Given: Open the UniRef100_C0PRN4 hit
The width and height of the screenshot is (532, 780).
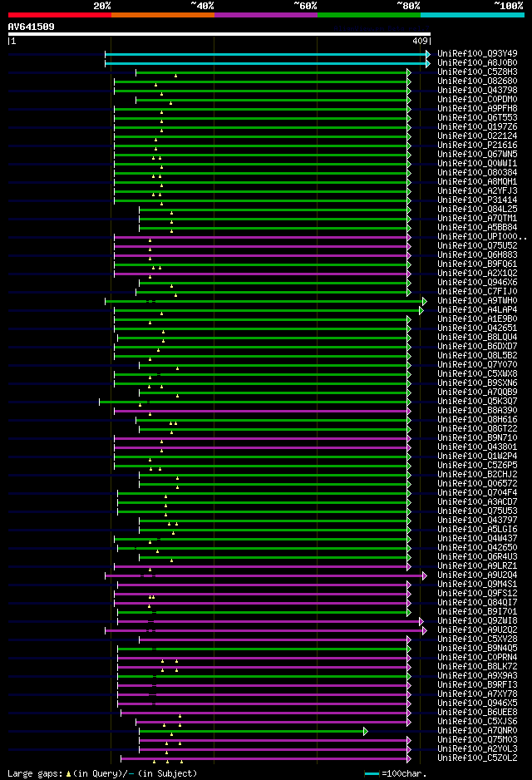Looking at the screenshot, I should (477, 657).
